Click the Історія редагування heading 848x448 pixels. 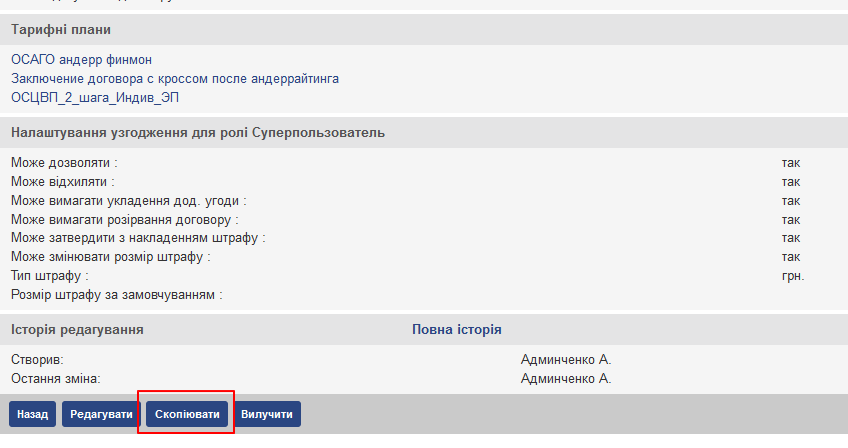click(x=77, y=329)
